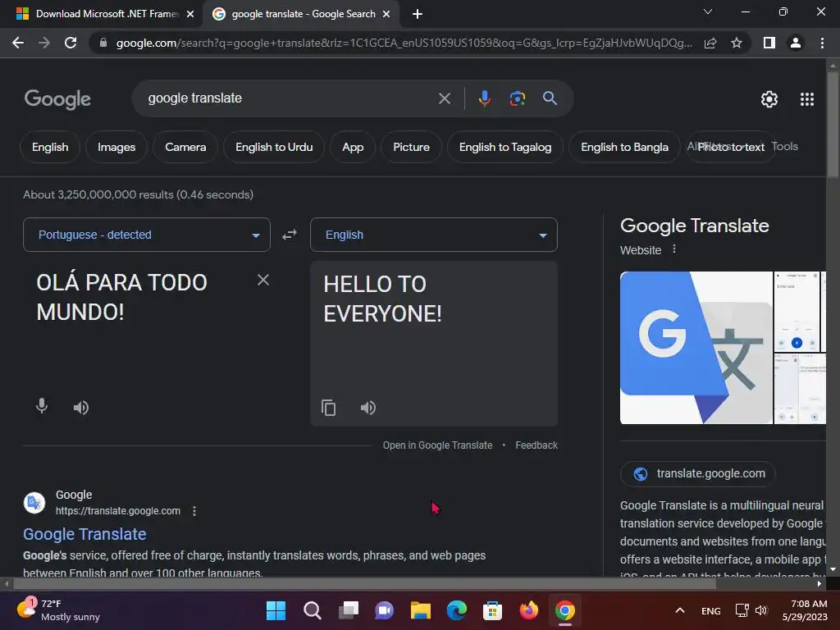Share this page from address bar

(x=710, y=43)
